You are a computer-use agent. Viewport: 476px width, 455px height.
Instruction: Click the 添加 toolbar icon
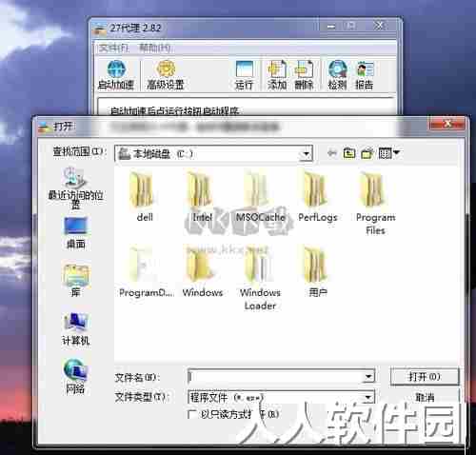point(277,75)
